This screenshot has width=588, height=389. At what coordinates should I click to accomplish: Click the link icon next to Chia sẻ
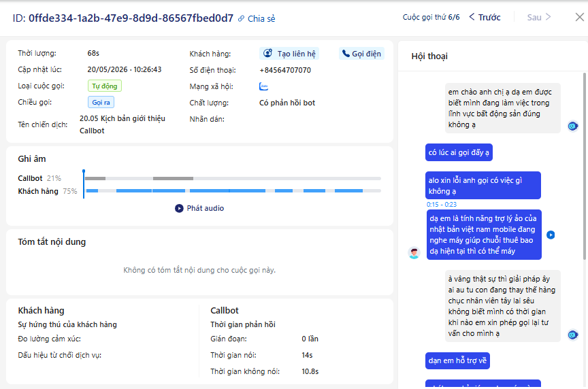click(241, 19)
